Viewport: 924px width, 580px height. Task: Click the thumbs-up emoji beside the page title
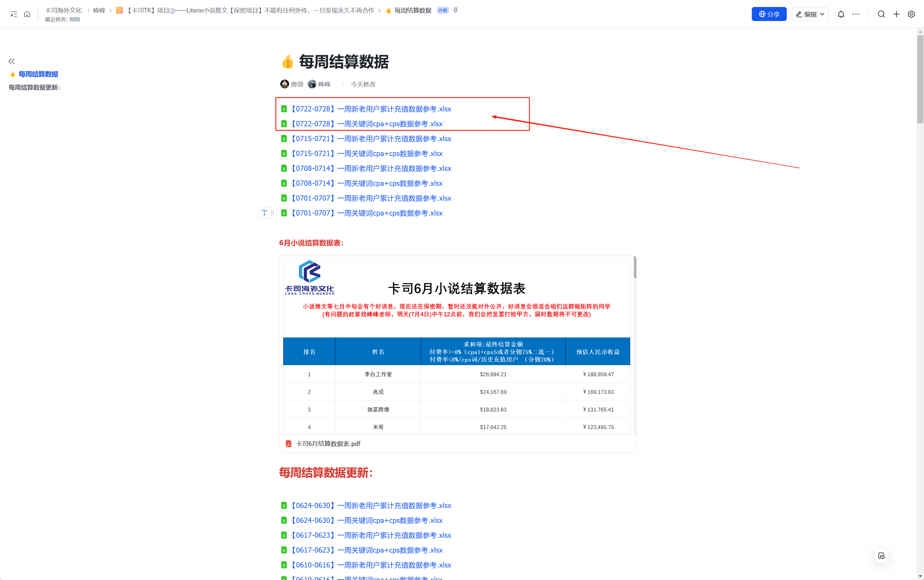287,62
